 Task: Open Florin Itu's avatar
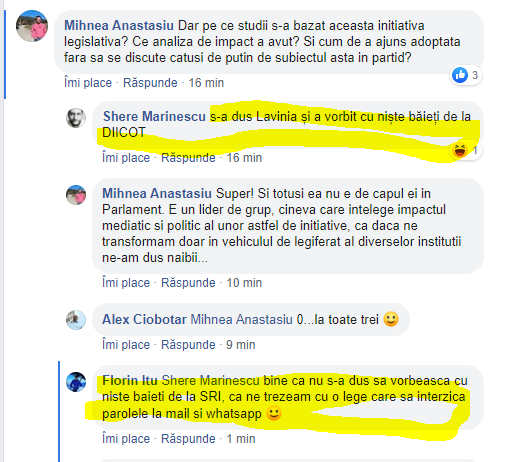[x=76, y=382]
